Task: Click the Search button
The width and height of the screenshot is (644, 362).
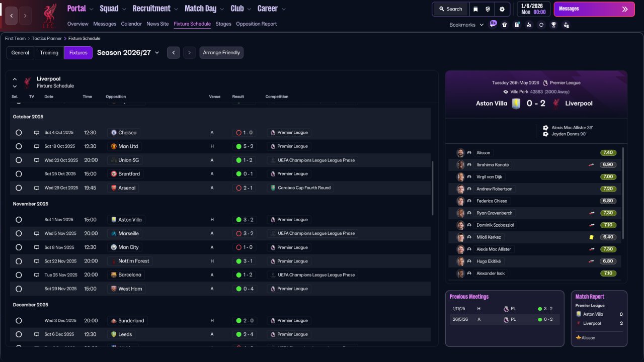Action: 450,9
